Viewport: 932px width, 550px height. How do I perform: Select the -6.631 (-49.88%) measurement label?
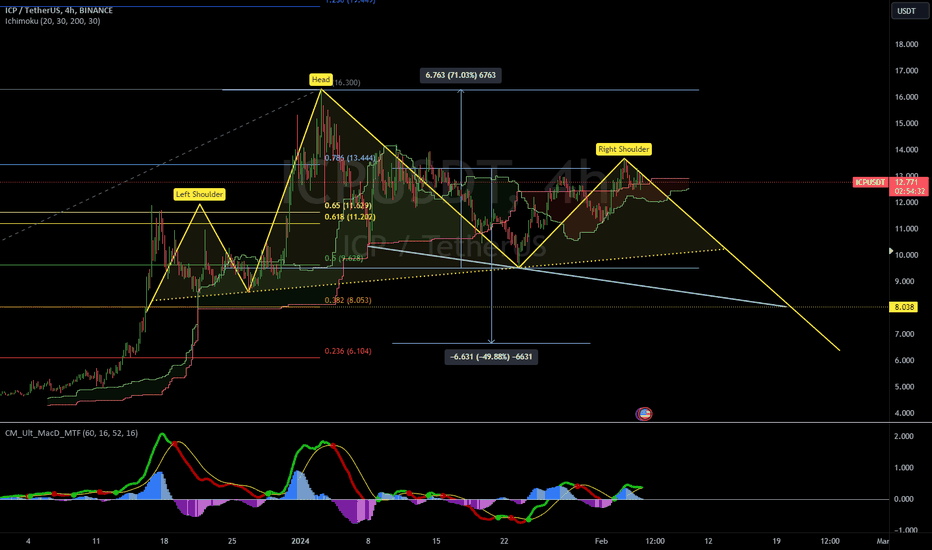coord(491,357)
